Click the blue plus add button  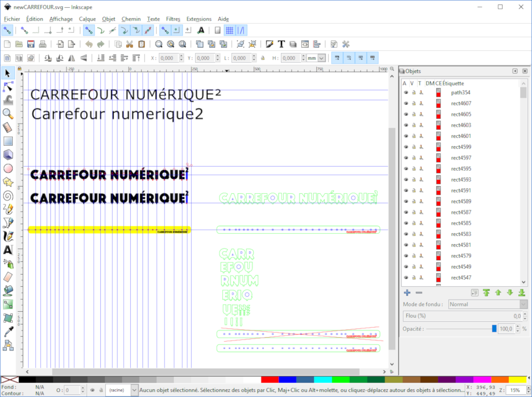point(407,292)
